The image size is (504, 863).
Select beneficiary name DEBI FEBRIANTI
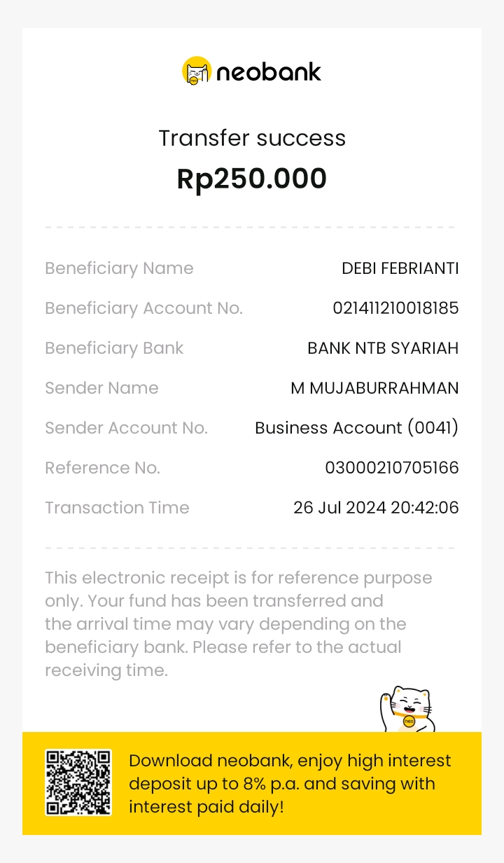400,268
